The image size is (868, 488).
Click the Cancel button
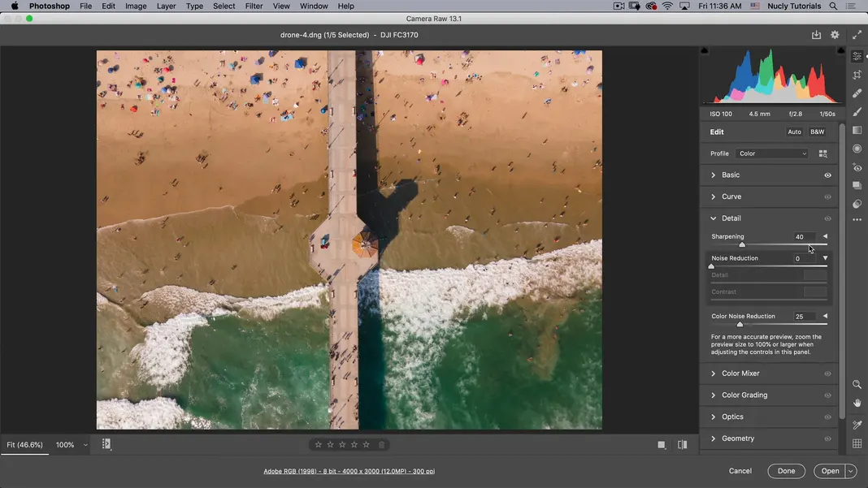click(740, 471)
